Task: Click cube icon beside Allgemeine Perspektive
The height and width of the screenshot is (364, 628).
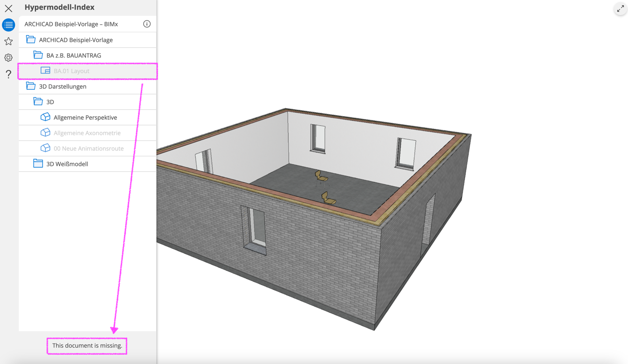Action: coord(45,117)
